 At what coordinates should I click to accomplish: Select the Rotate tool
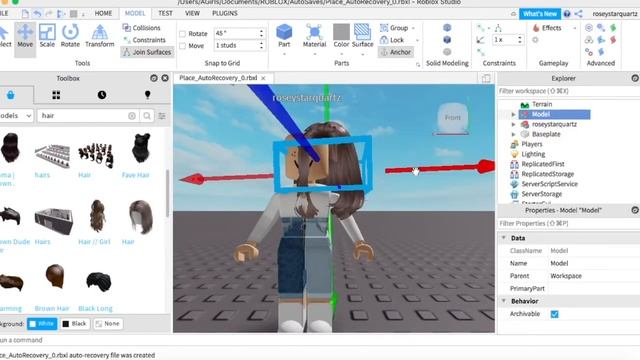click(70, 36)
